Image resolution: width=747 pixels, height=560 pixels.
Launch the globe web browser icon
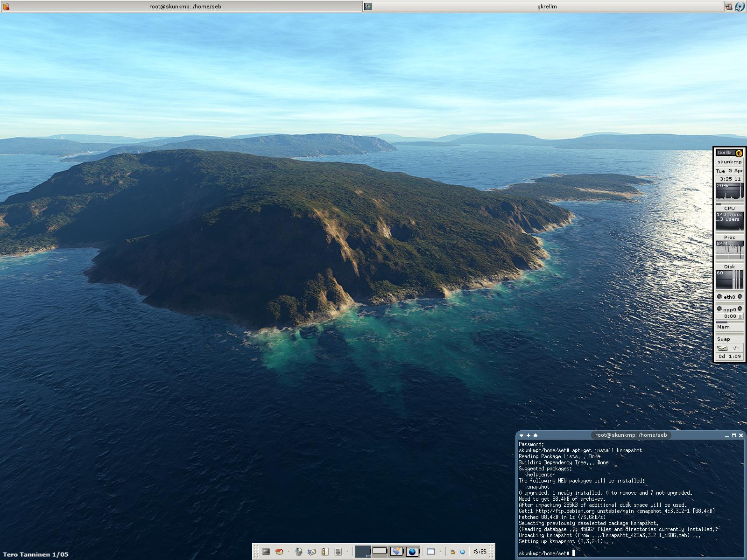click(x=299, y=552)
